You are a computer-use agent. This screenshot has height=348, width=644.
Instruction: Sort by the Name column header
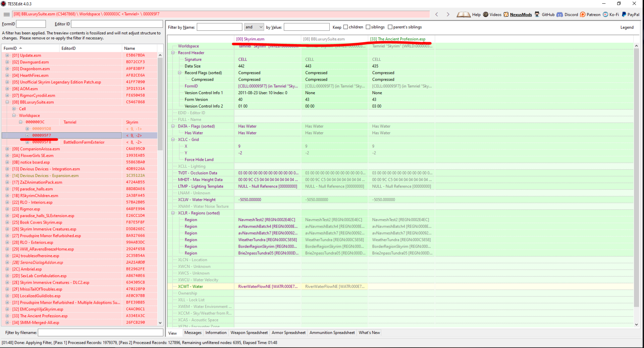(140, 48)
